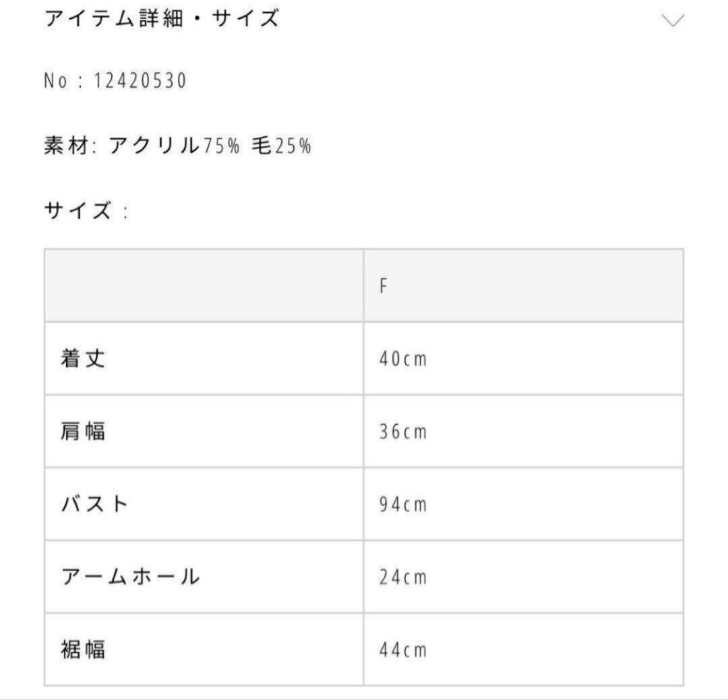Click the 24cm armhole value
The height and width of the screenshot is (700, 728).
[402, 577]
